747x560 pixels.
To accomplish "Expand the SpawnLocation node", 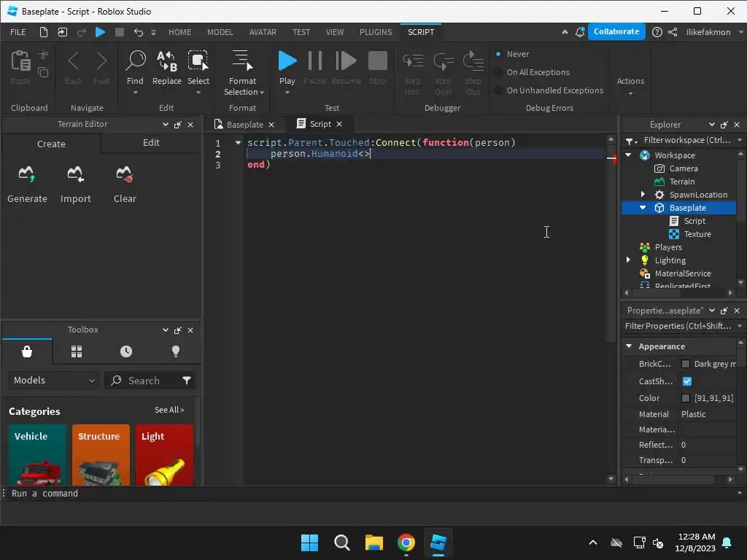I will click(643, 194).
